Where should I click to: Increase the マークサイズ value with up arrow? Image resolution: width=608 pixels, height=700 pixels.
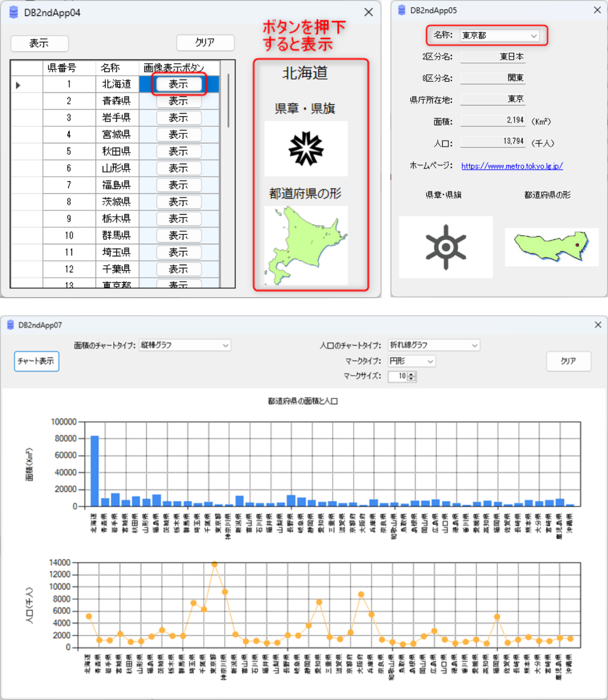tap(412, 374)
